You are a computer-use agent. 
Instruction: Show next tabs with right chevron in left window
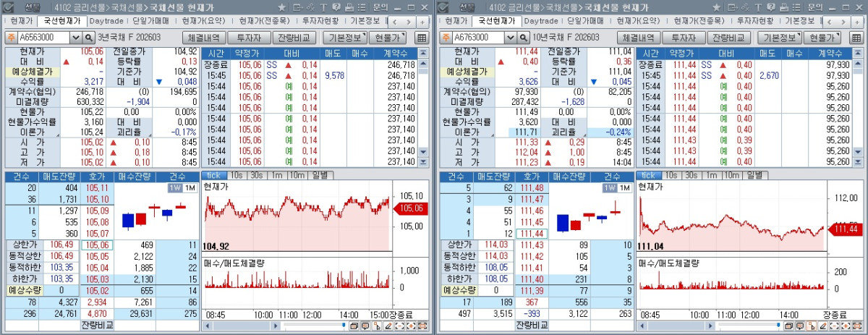point(409,22)
